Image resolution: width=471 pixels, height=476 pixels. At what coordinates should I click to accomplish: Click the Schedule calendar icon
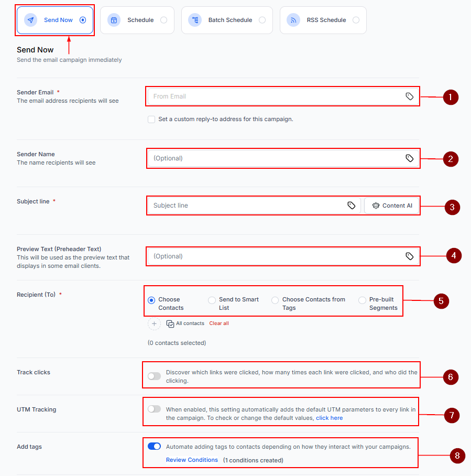pyautogui.click(x=114, y=20)
